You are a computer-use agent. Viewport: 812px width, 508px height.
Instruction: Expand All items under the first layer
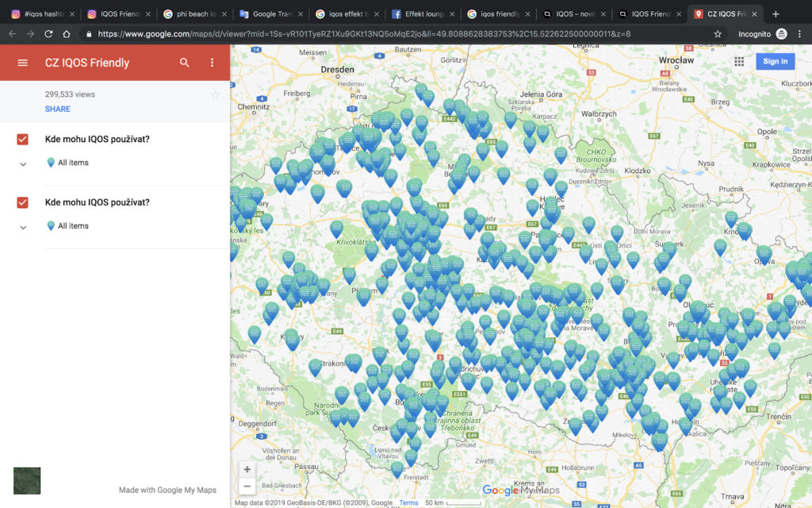tap(23, 164)
